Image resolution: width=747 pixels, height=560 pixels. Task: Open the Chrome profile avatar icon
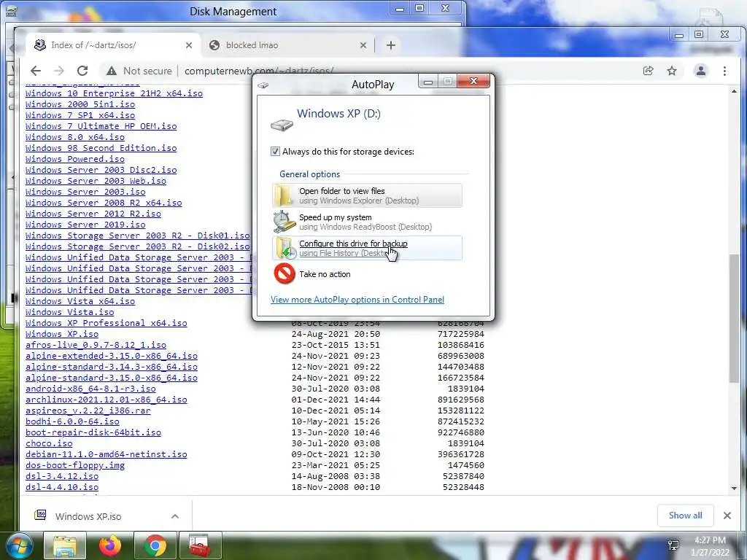(x=701, y=71)
